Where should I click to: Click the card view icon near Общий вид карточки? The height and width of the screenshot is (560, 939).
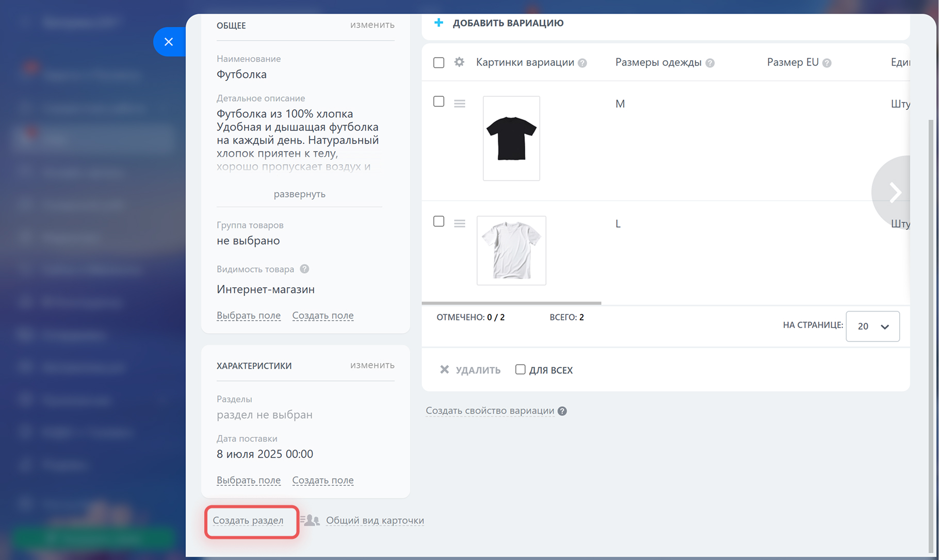[x=310, y=520]
